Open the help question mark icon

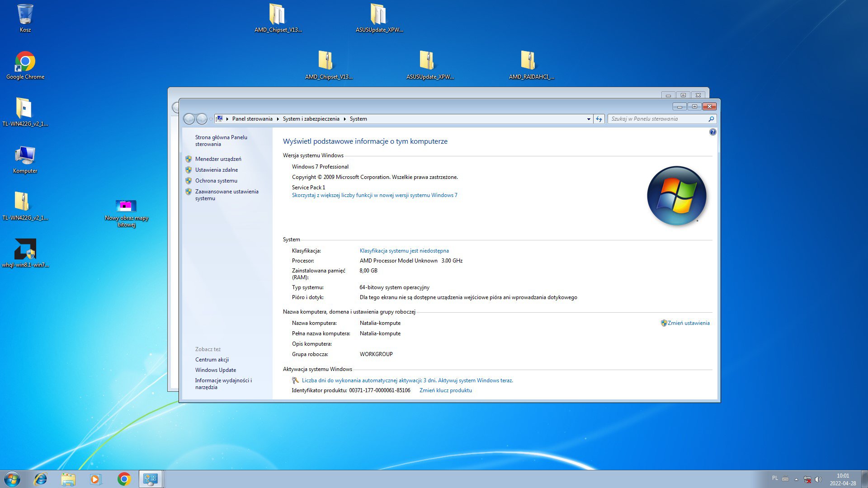pos(713,132)
